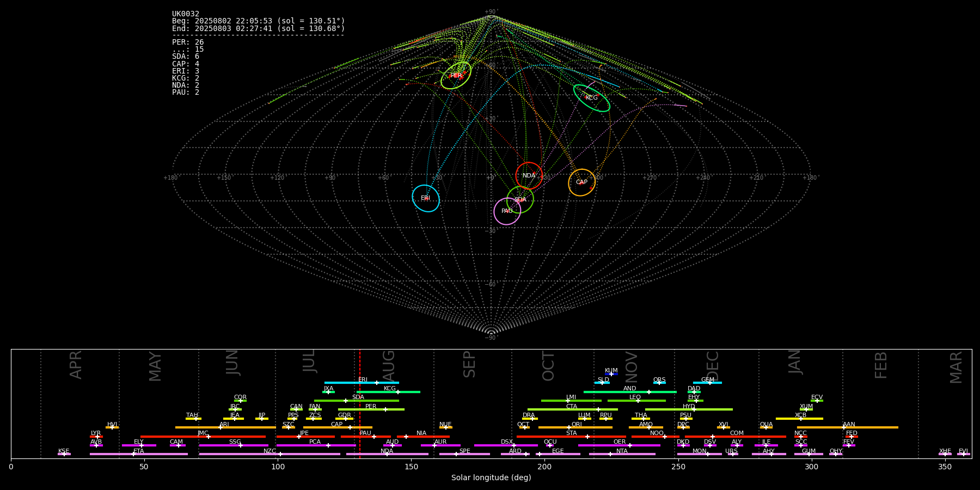Viewport: 980px width, 490px height.
Task: Click the 'PAU: 2' count entry
Action: (x=186, y=92)
